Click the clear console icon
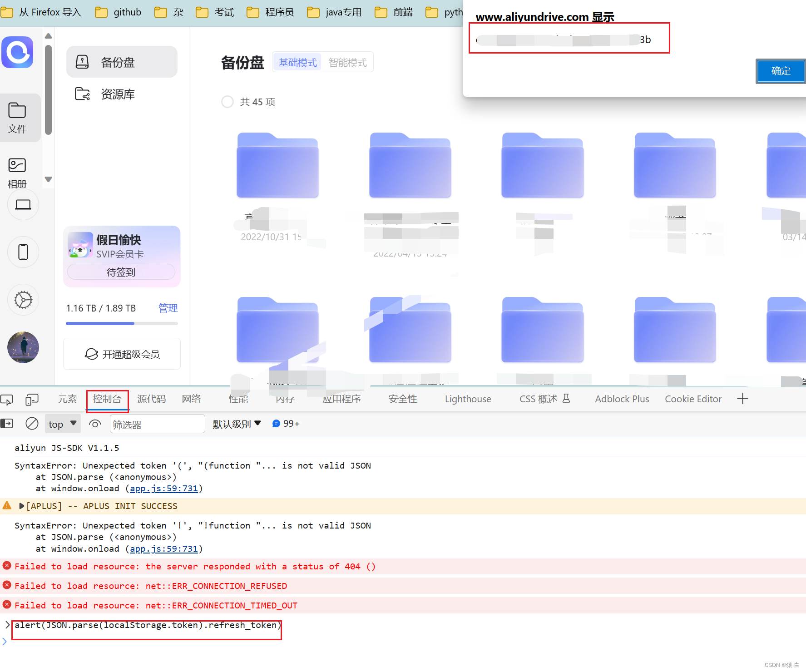The width and height of the screenshot is (806, 672). coord(32,424)
